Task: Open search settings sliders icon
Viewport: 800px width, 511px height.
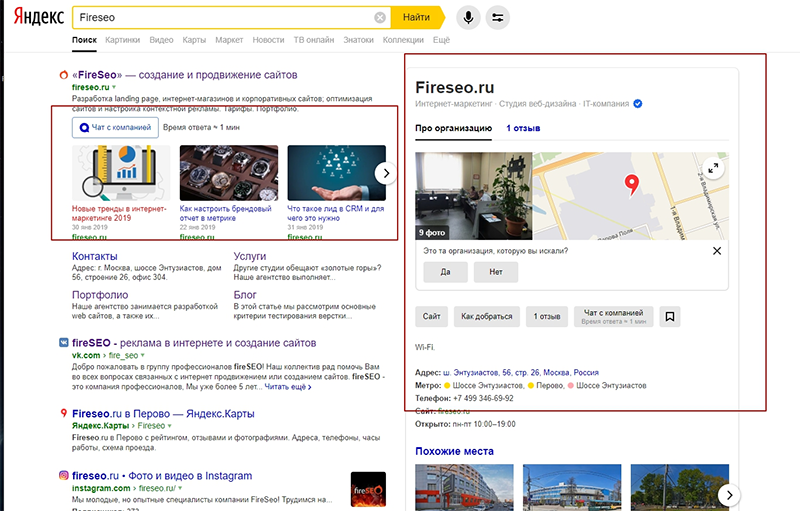Action: (499, 18)
